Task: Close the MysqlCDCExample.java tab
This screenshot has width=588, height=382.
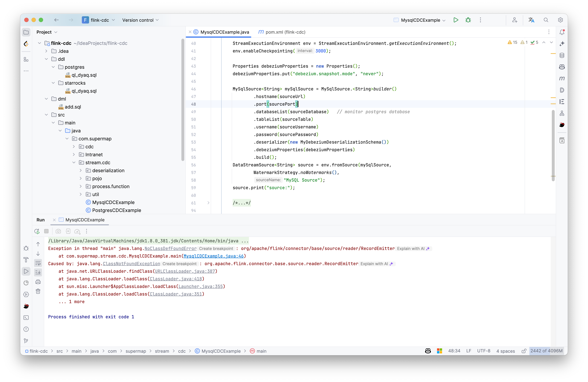Action: (190, 32)
